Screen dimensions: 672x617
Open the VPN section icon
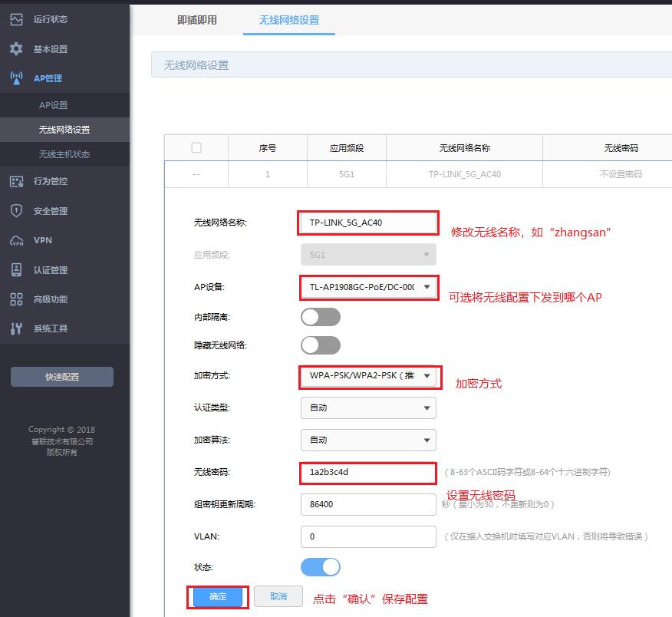(x=17, y=240)
